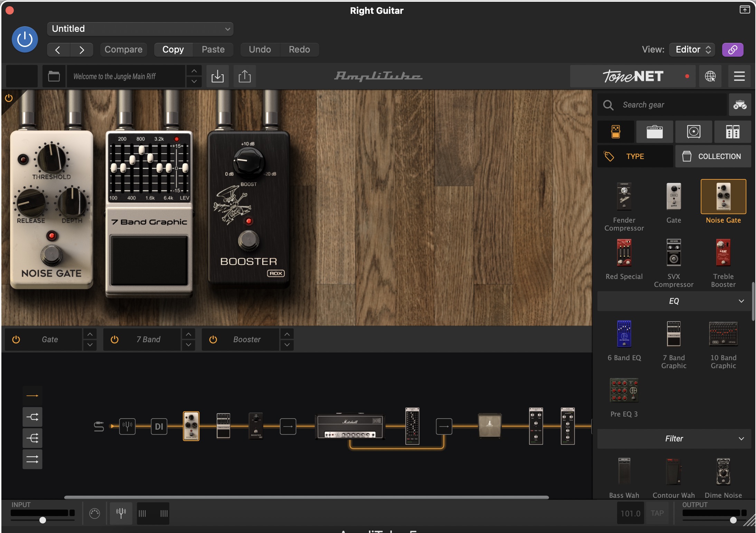Select the amplifier gear category tab

click(655, 132)
